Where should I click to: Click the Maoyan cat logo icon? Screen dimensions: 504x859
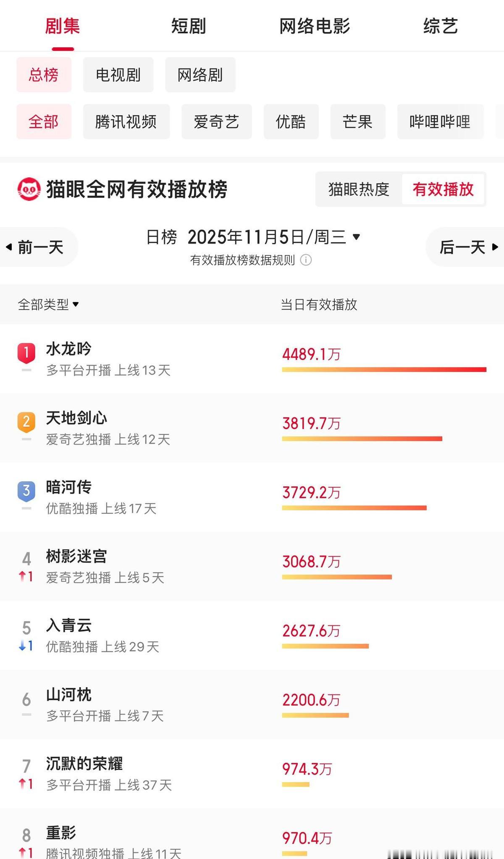pyautogui.click(x=29, y=189)
